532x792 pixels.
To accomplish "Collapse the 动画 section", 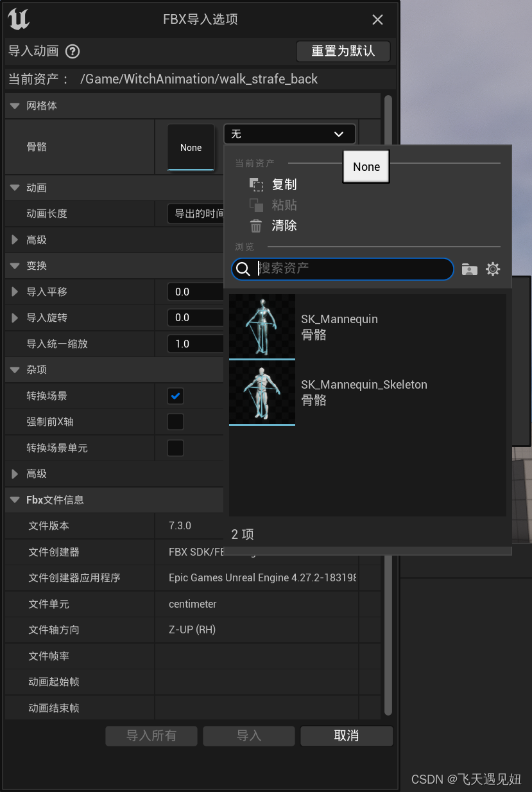I will (15, 188).
